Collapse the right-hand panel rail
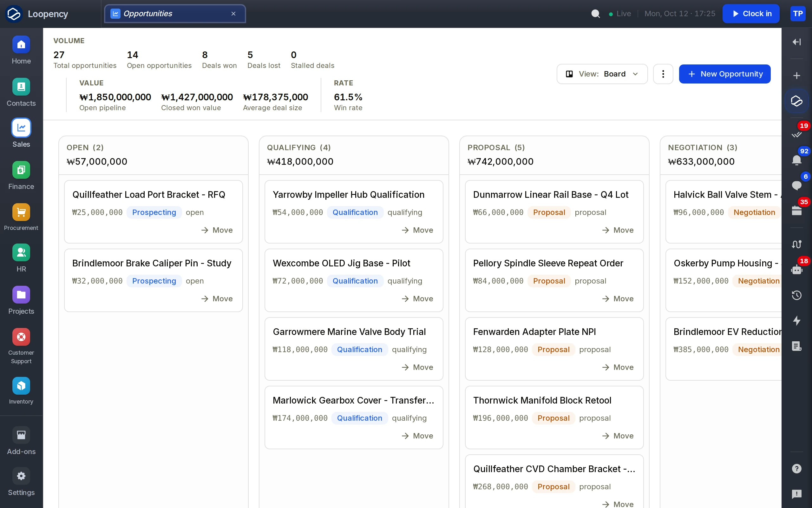 pyautogui.click(x=796, y=42)
